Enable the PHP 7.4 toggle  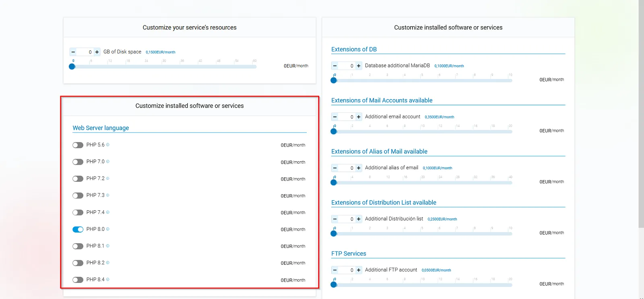[78, 212]
